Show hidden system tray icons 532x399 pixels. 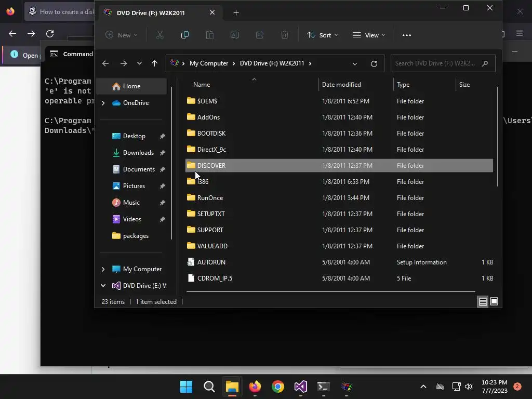click(423, 387)
